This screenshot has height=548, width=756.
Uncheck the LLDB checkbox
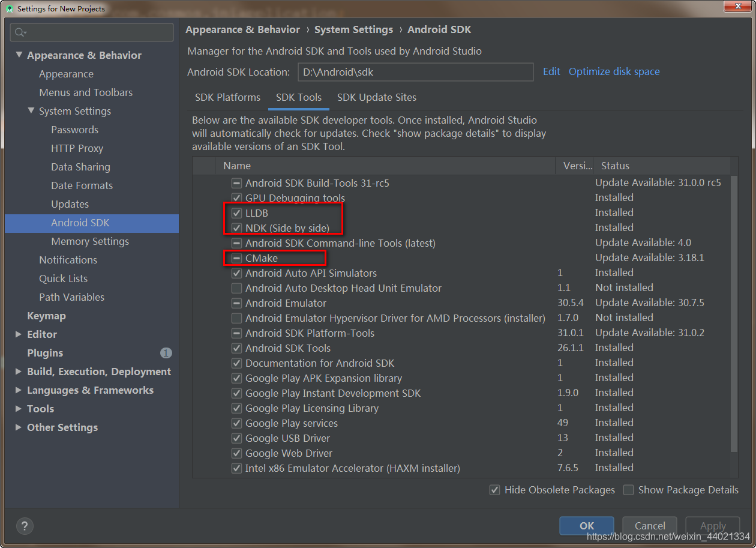tap(236, 213)
